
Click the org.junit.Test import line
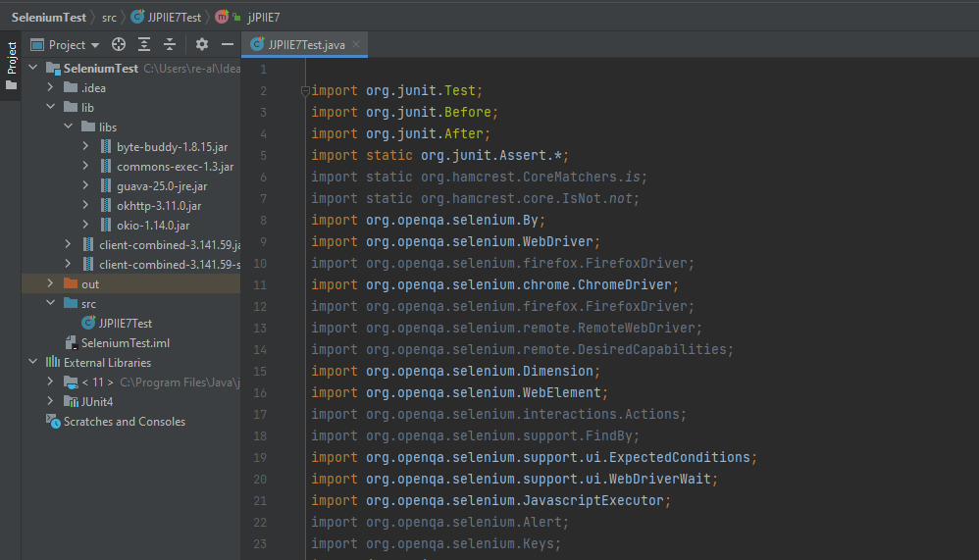click(397, 90)
